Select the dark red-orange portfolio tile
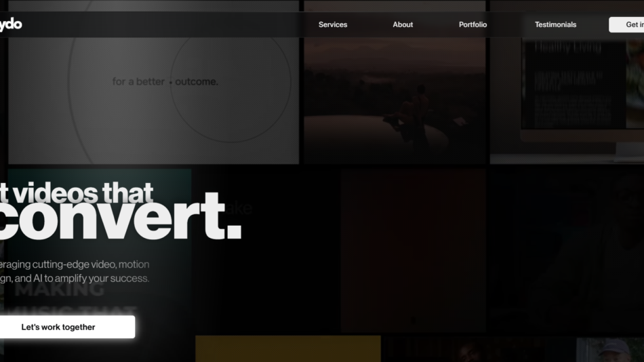This screenshot has height=362, width=644. click(413, 251)
